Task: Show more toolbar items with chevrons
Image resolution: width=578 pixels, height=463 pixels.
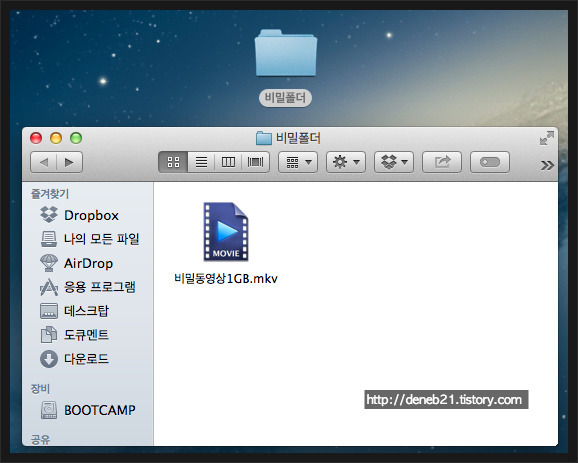Action: 547,166
